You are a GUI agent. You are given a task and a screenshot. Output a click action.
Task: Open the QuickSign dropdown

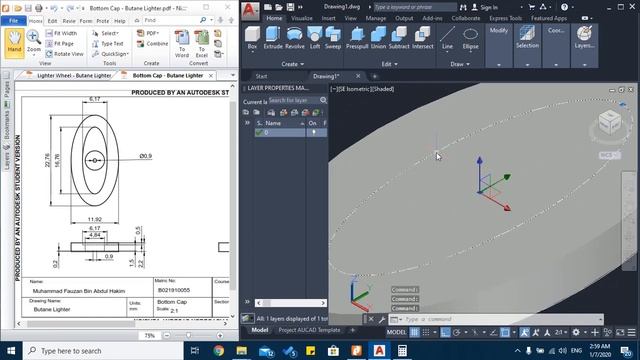pyautogui.click(x=110, y=54)
